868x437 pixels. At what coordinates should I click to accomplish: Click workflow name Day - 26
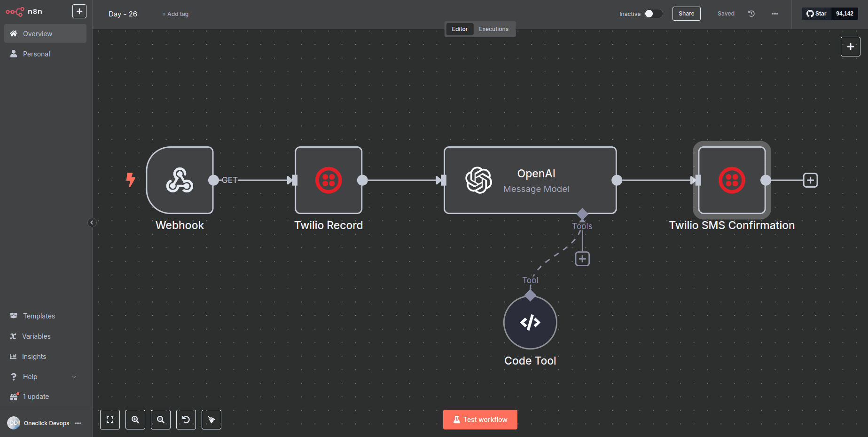pyautogui.click(x=123, y=14)
